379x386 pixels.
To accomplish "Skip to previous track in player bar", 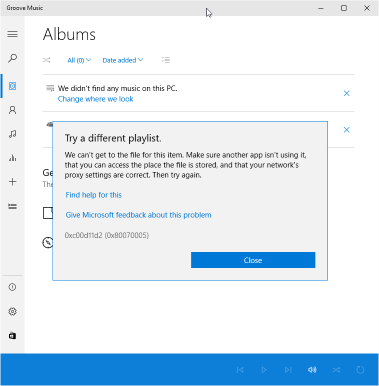I will tap(240, 370).
